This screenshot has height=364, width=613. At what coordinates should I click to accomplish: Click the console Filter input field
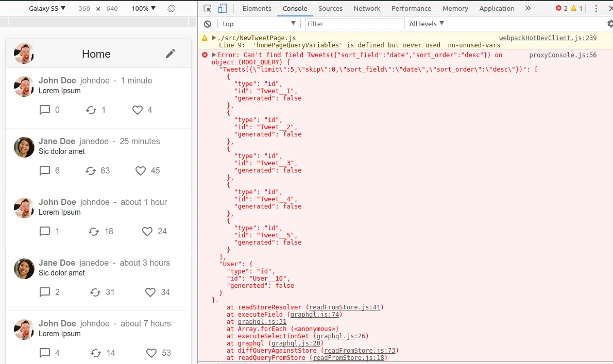354,24
